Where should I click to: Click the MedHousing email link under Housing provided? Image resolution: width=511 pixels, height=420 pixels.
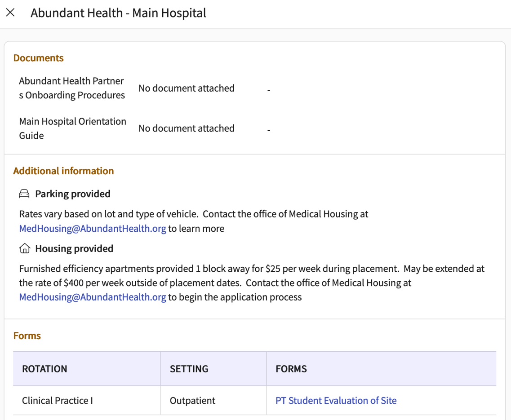coord(92,297)
